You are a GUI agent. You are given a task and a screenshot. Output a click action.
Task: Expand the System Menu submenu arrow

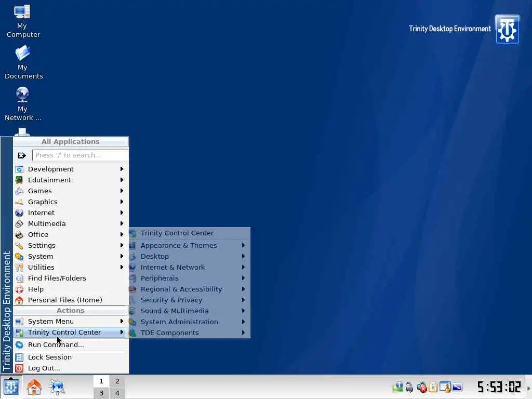[122, 321]
